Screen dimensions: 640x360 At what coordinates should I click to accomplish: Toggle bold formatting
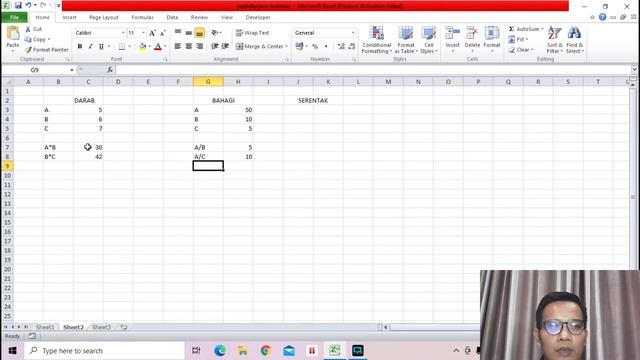[80, 47]
